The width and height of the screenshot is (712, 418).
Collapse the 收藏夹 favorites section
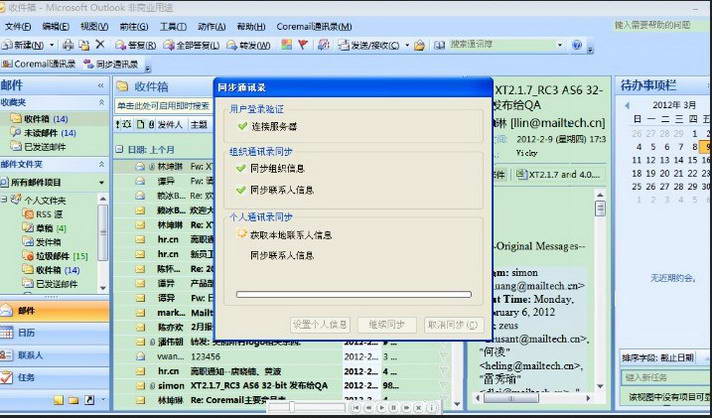point(101,103)
